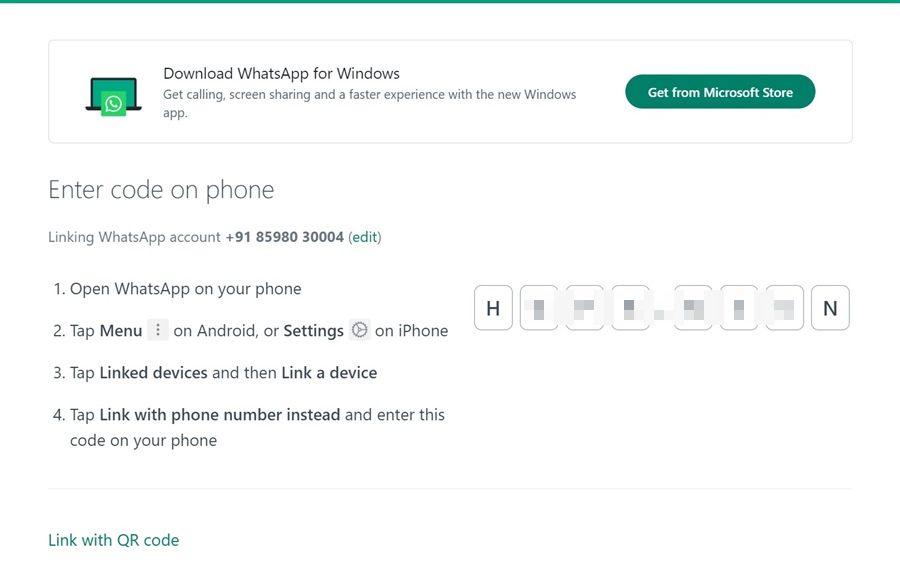Click 'Open WhatsApp on your phone' step
Screen dimensions: 900x576
(x=185, y=289)
